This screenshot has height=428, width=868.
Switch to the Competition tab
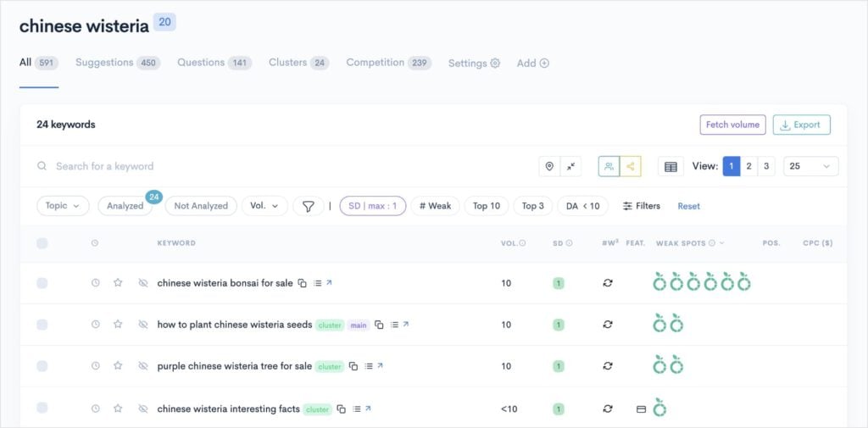point(388,63)
